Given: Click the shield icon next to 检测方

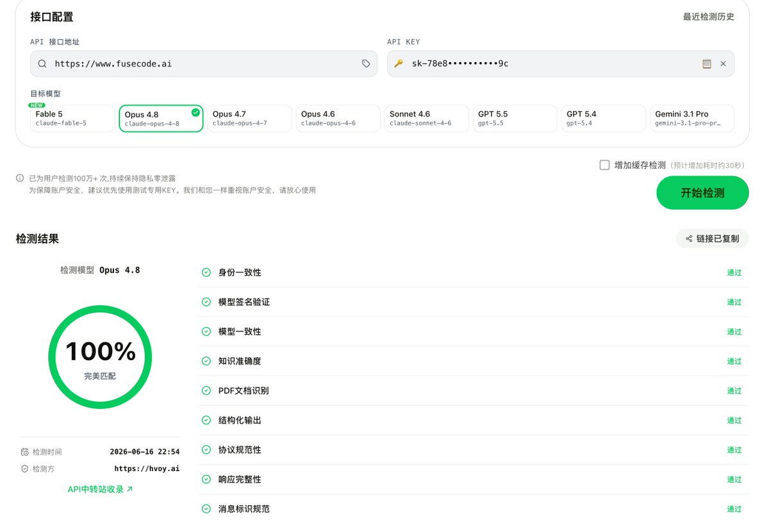Looking at the screenshot, I should [24, 469].
